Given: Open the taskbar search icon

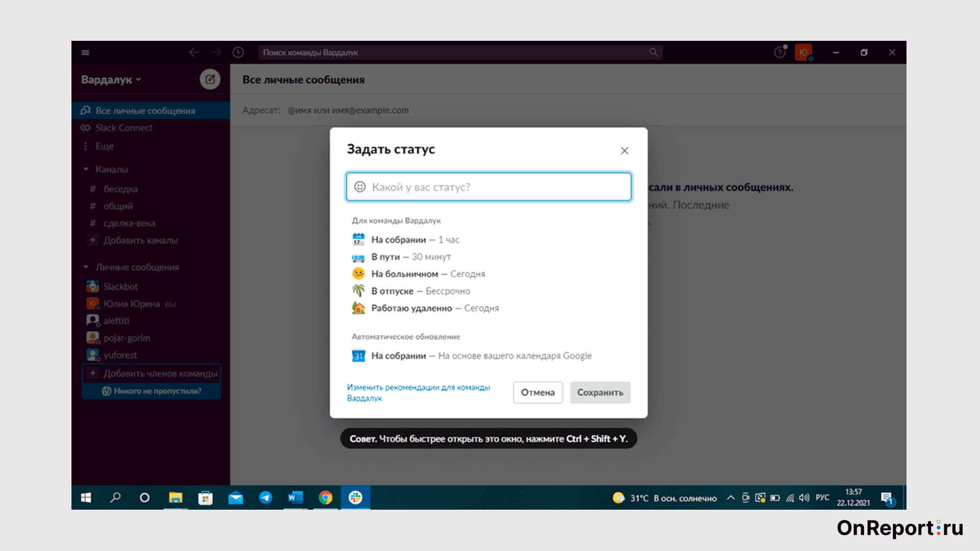Looking at the screenshot, I should (115, 497).
